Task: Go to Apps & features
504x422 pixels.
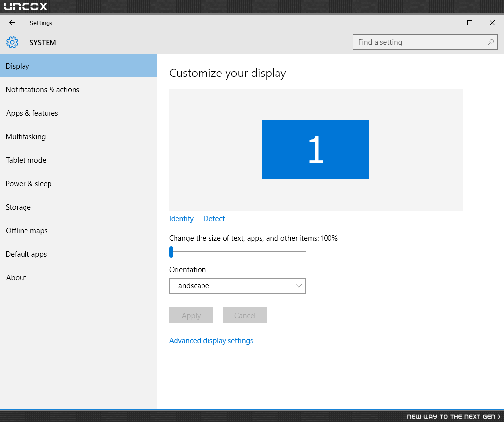Action: coord(79,113)
